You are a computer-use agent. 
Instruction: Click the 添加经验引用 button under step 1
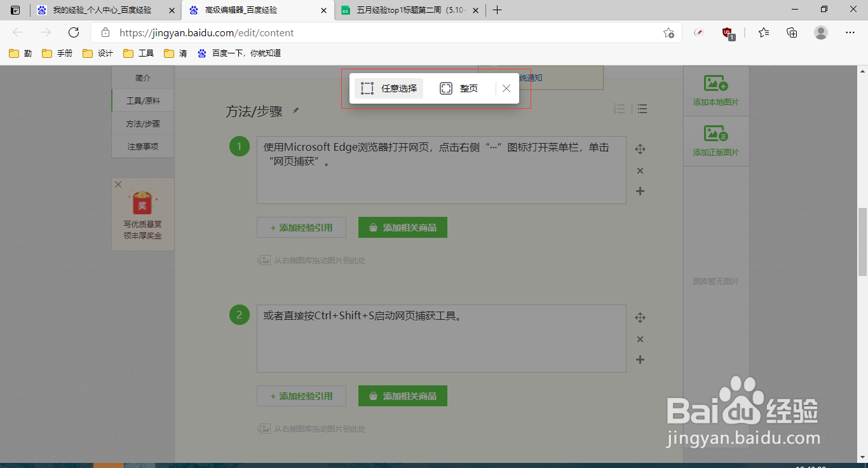[301, 227]
